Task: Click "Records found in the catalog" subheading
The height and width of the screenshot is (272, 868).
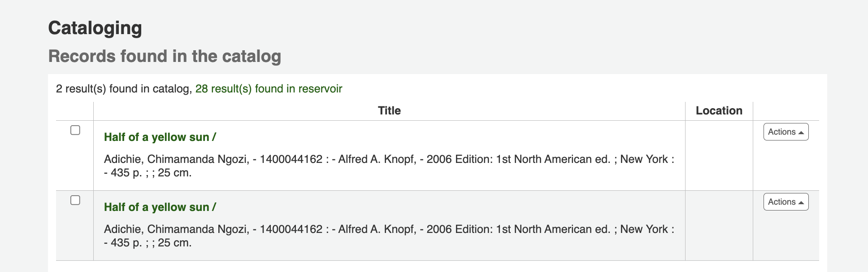Action: tap(165, 57)
